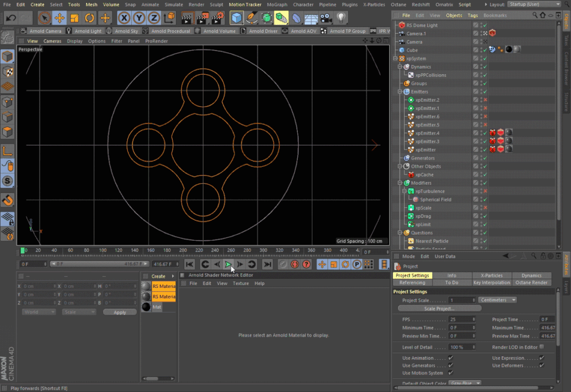Open the Centimeters unit dropdown
Screen dimensions: 571x392
pyautogui.click(x=498, y=300)
